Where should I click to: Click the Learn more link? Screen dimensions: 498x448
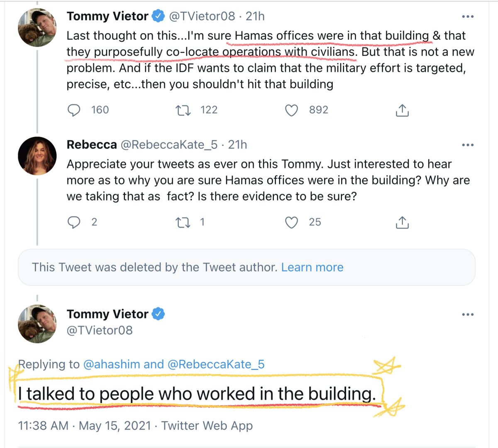312,267
